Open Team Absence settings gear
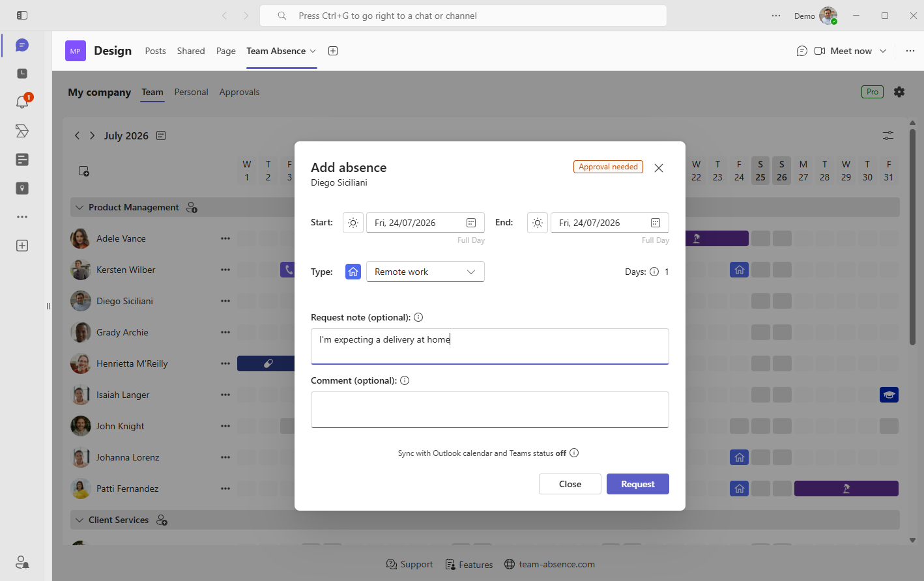Image resolution: width=924 pixels, height=581 pixels. [x=899, y=92]
